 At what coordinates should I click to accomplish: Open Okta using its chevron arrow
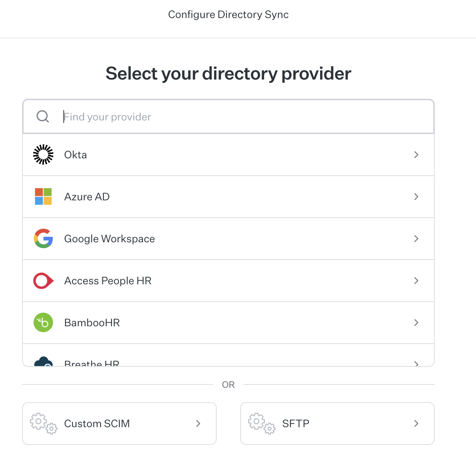click(x=416, y=155)
